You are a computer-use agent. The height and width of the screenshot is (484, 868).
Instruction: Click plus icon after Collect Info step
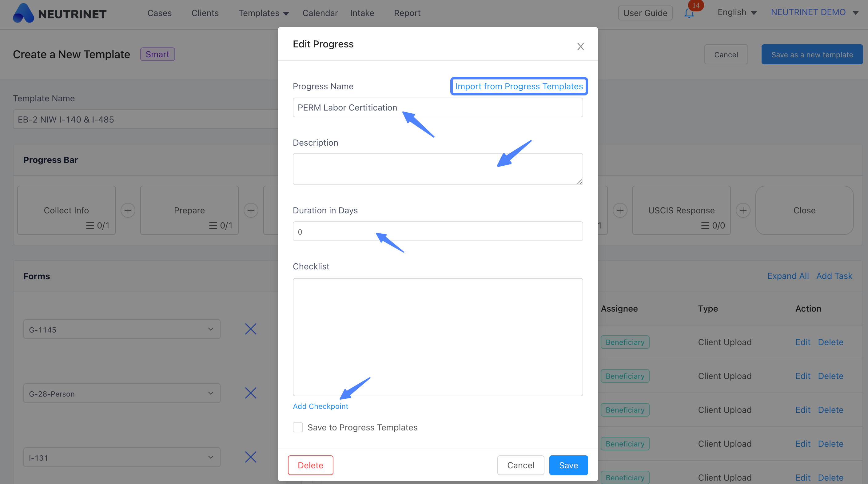pos(128,210)
